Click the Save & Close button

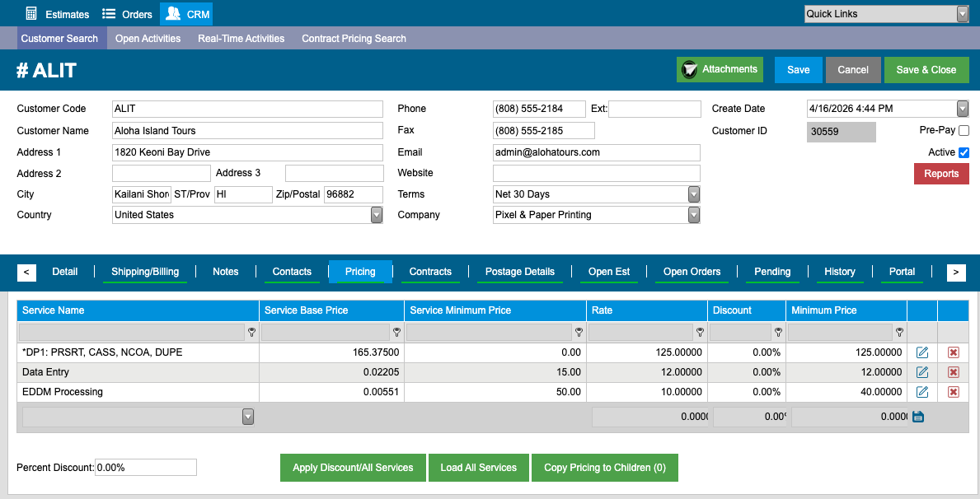click(x=926, y=70)
